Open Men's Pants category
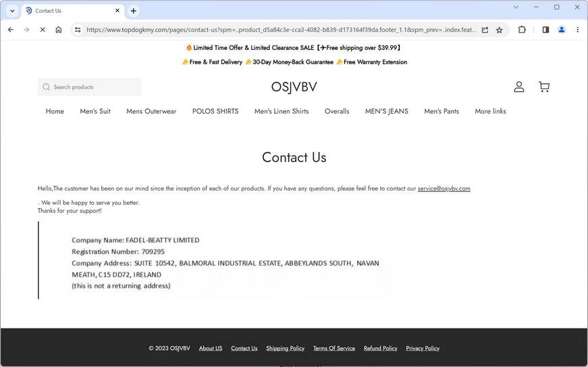Screen dimensions: 588x367 click(442, 111)
